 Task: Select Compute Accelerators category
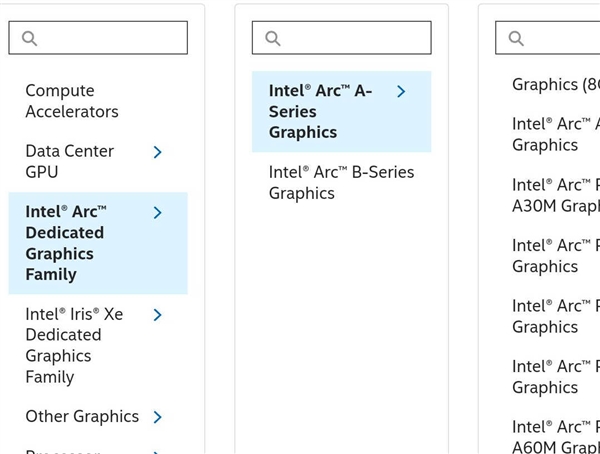tap(72, 101)
